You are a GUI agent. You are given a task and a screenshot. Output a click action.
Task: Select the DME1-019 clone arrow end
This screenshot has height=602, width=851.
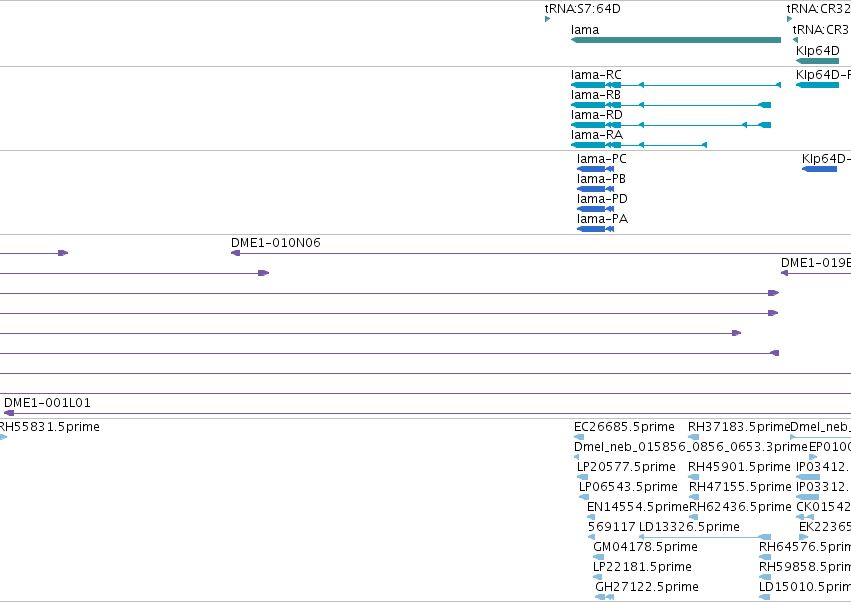pos(784,274)
